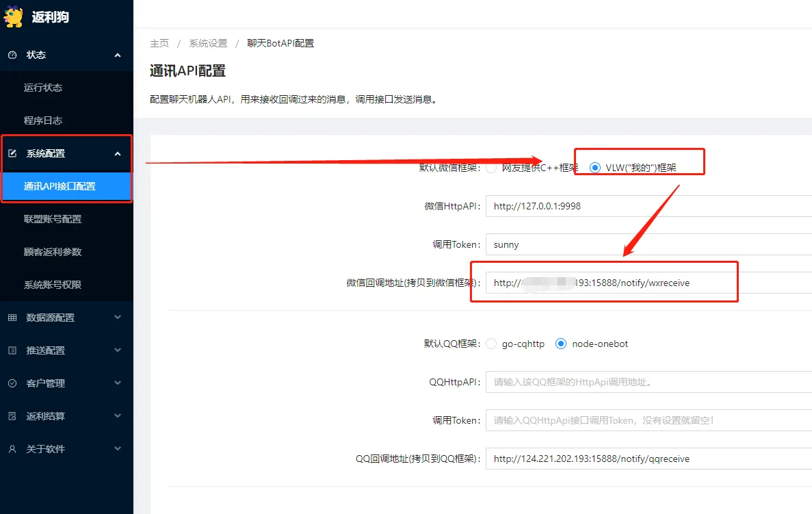Open the 联盟账号配置 menu item
This screenshot has height=514, width=812.
coord(53,219)
